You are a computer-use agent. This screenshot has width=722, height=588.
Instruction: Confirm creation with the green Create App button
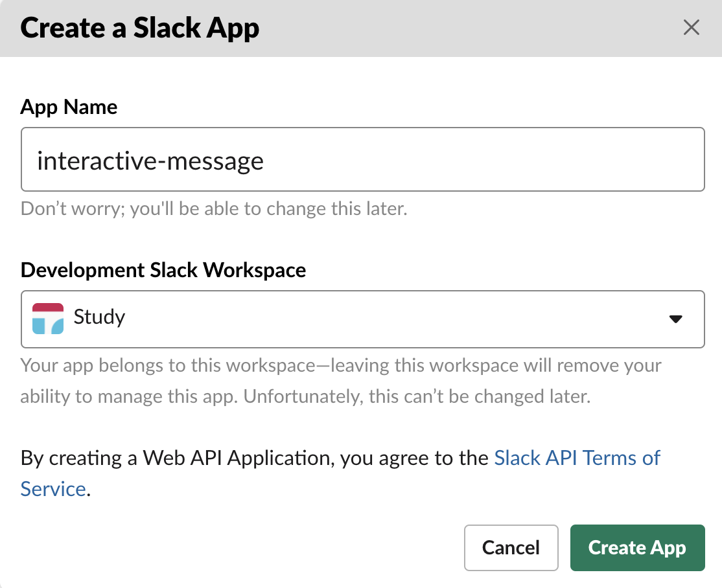(637, 547)
